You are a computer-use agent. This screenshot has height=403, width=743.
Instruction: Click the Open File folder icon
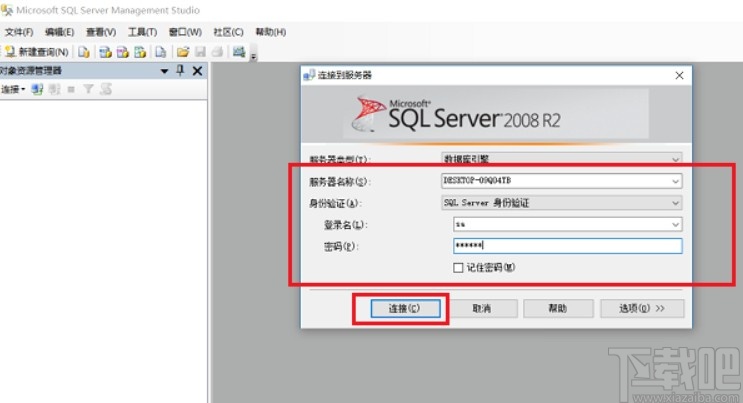183,52
